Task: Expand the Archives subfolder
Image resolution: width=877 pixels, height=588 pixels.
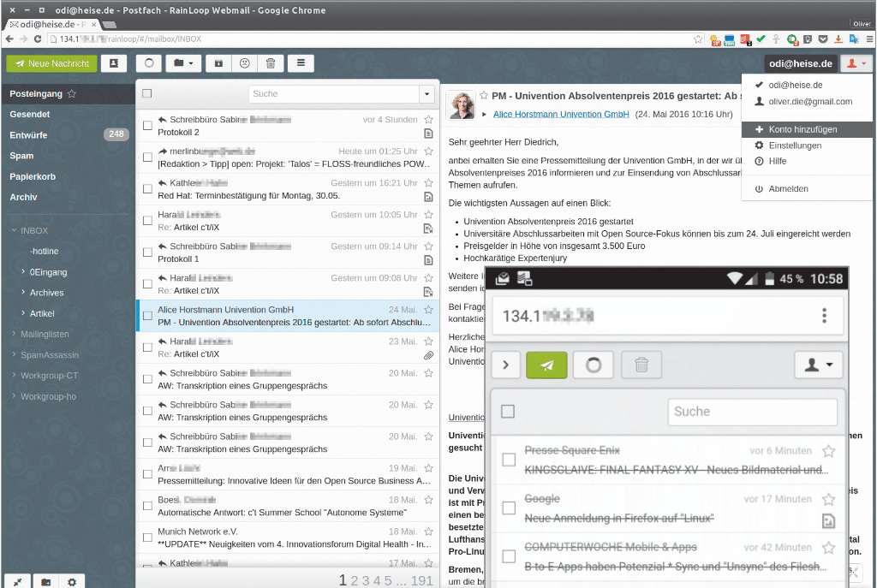Action: (23, 293)
